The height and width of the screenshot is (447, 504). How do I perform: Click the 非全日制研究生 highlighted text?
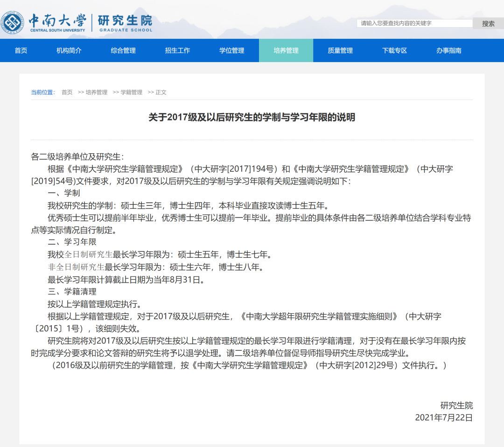76,267
